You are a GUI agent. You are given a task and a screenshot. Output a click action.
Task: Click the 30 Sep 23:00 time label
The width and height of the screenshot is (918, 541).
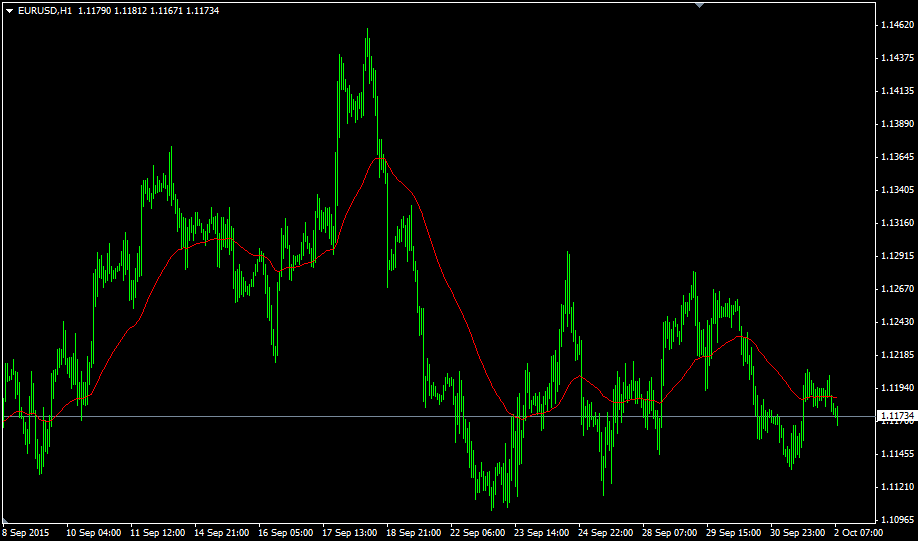(x=798, y=533)
